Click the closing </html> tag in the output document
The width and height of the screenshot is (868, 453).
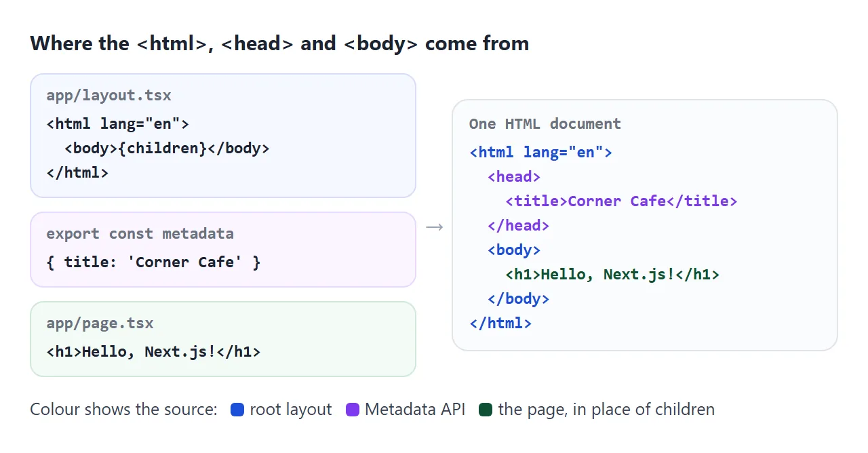pos(500,323)
